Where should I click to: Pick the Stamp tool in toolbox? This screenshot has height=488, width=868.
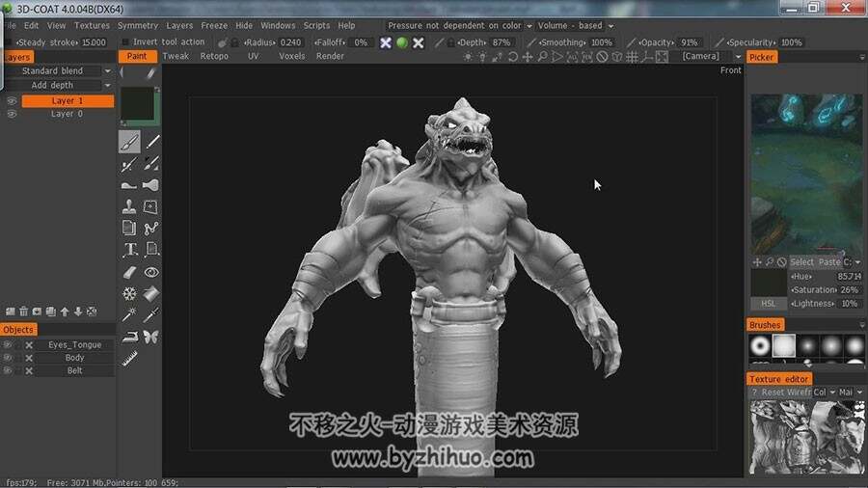point(129,206)
